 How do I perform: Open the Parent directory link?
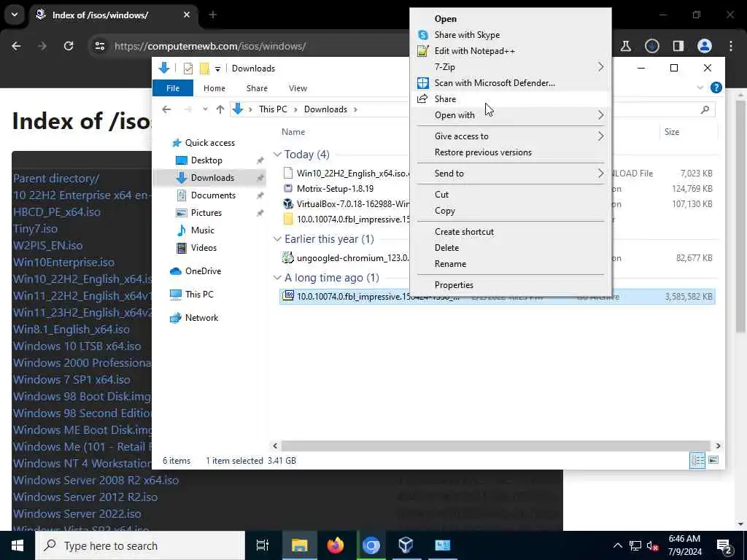point(56,179)
